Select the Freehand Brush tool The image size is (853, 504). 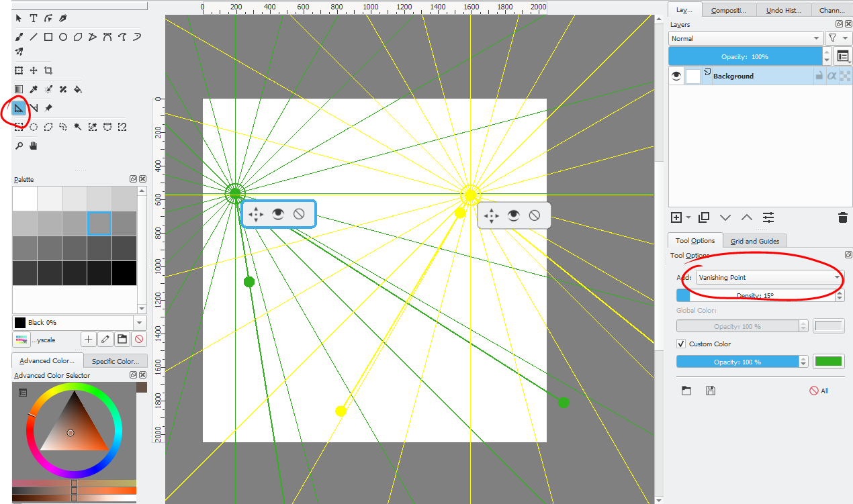(x=19, y=37)
